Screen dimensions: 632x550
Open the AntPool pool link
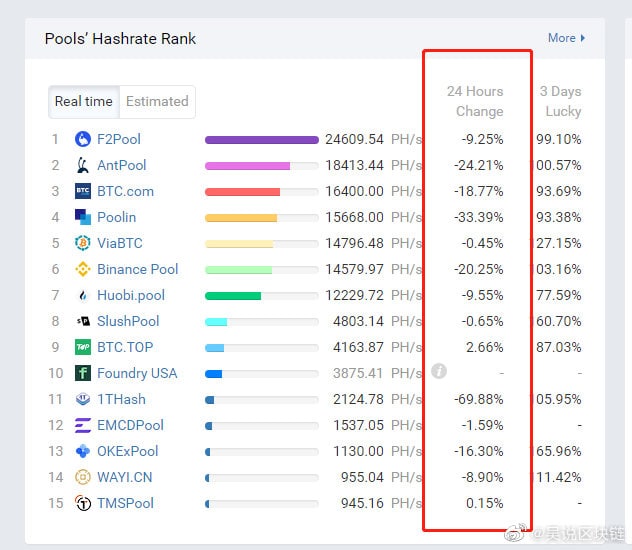click(x=122, y=165)
